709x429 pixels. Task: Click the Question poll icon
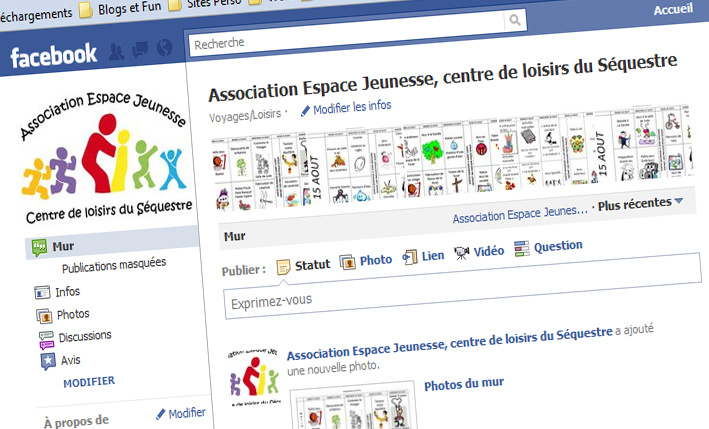[522, 249]
